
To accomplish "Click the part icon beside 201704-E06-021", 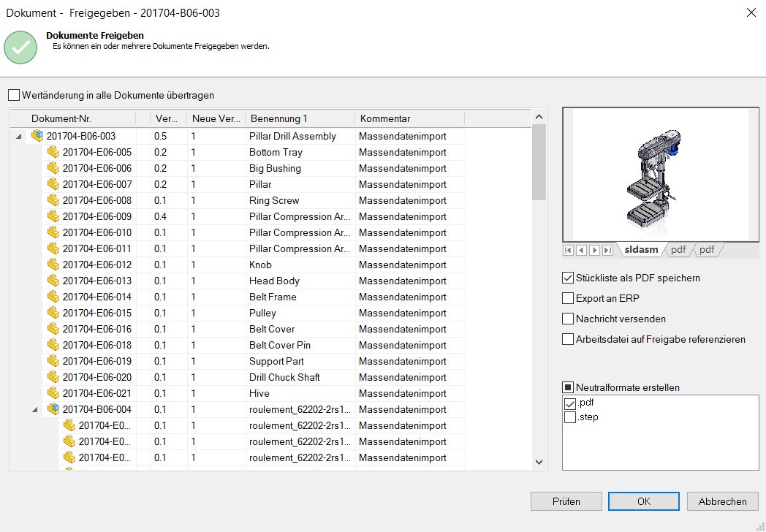I will coord(53,393).
